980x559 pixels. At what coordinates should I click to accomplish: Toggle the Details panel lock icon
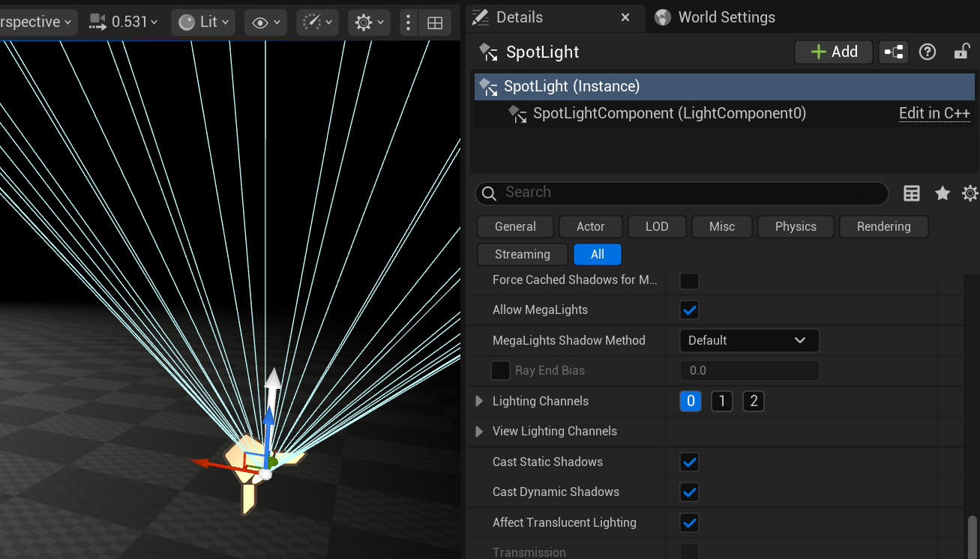click(x=961, y=52)
